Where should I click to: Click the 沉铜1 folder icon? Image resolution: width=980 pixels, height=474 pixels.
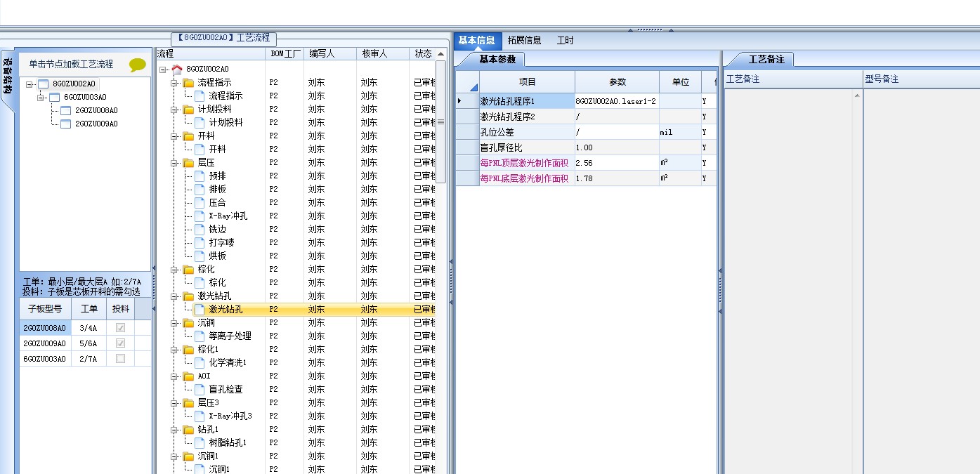pos(188,456)
